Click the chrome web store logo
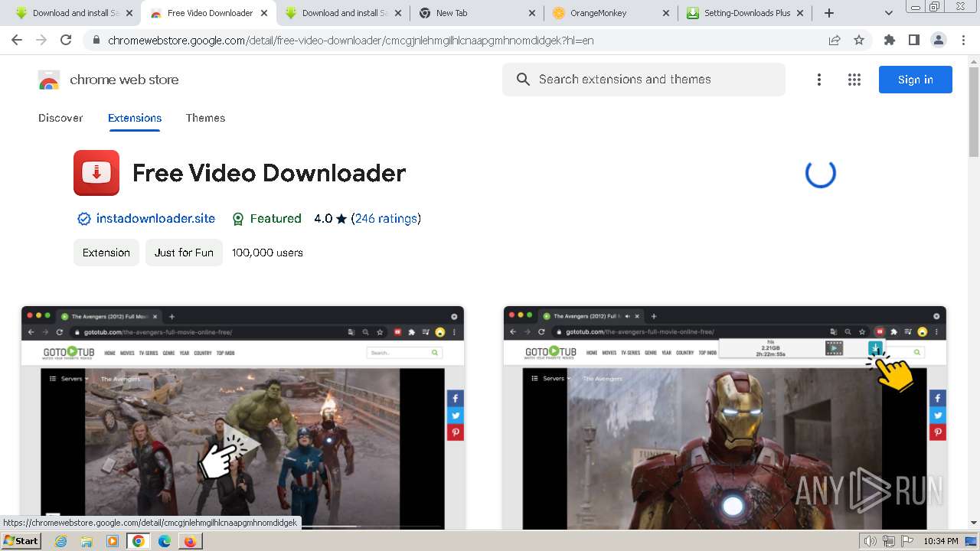Viewport: 980px width, 551px height. [x=109, y=80]
